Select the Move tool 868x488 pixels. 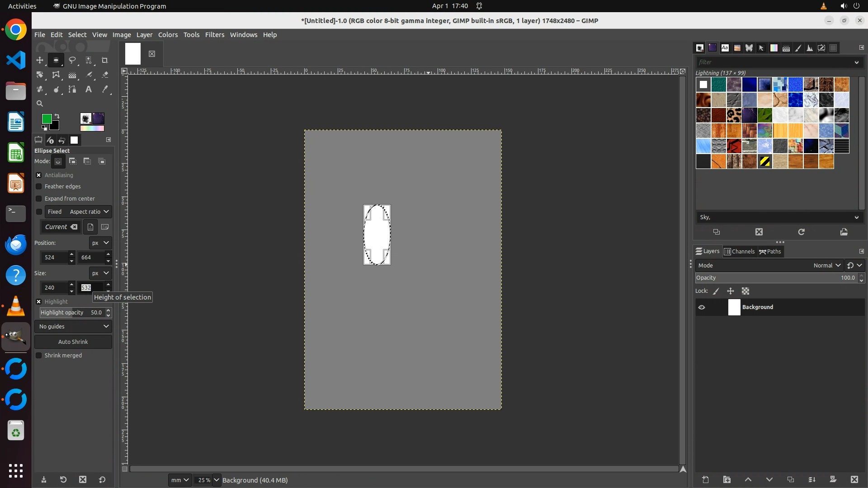point(40,60)
